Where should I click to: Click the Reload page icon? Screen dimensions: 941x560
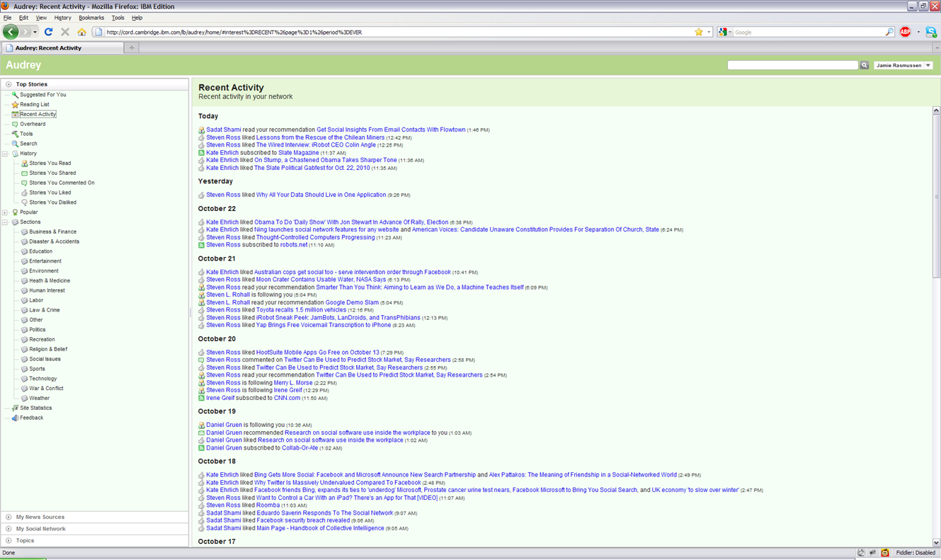click(48, 32)
